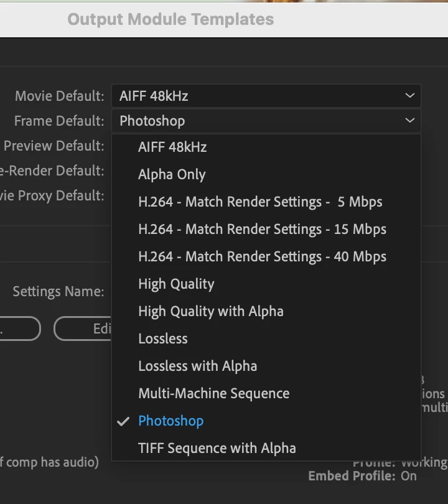Click the Preview Default label

point(54,146)
